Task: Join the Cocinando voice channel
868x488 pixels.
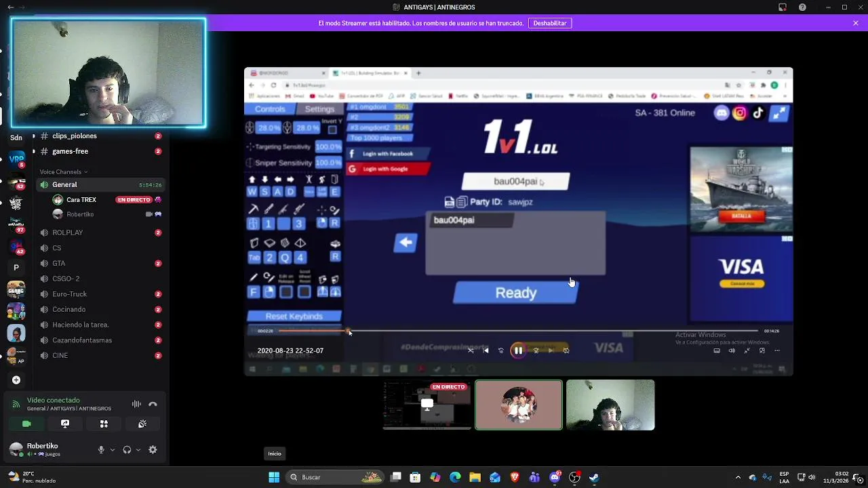Action: pos(99,309)
